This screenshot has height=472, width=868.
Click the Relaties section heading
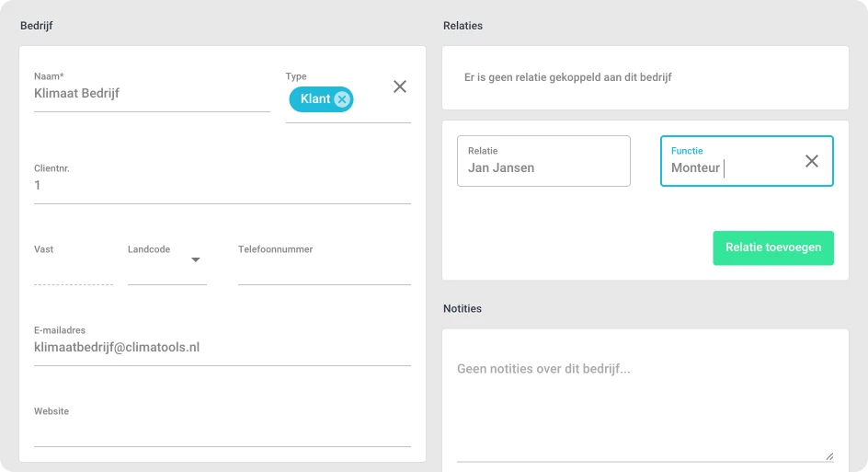pyautogui.click(x=463, y=26)
